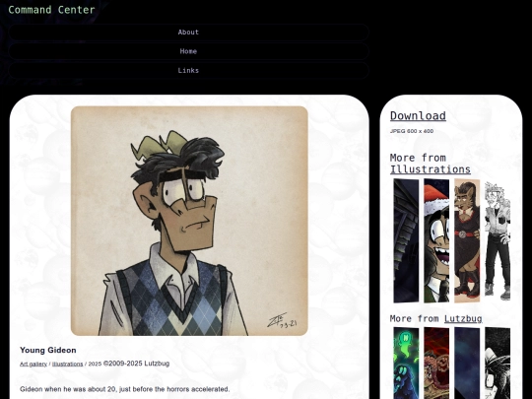This screenshot has width=532, height=399.
Task: Click the JPEG 600 x 400 file info
Action: (x=412, y=131)
